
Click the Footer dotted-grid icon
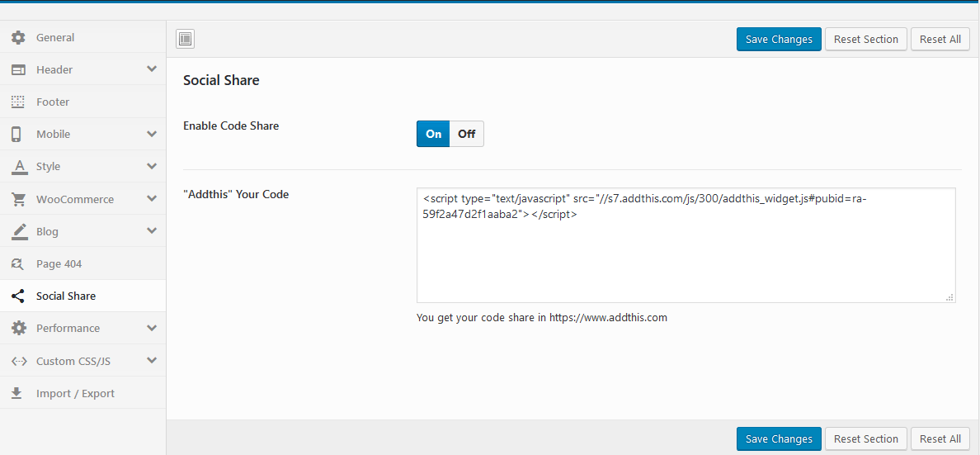click(19, 102)
